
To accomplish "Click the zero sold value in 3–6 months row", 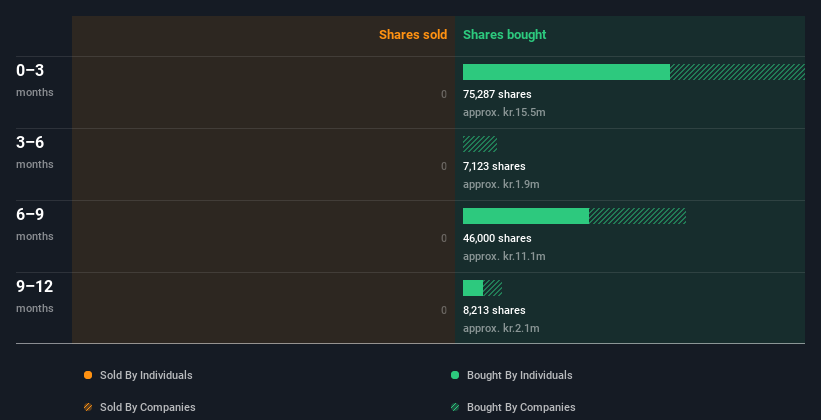I will (x=444, y=166).
